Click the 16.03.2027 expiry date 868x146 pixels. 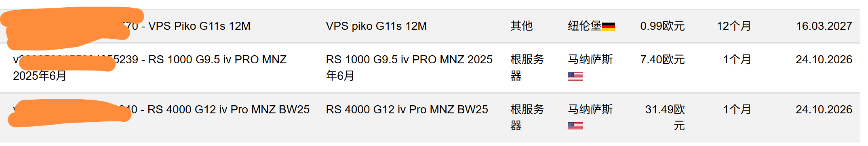tap(824, 26)
